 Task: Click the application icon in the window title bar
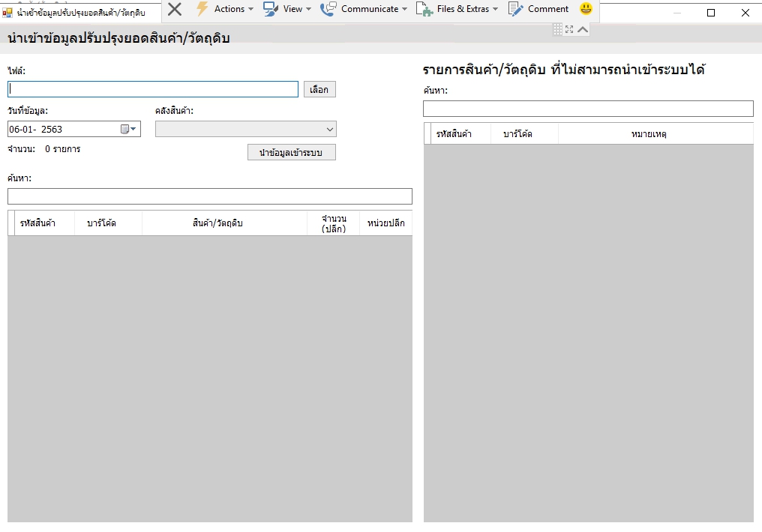(x=7, y=13)
